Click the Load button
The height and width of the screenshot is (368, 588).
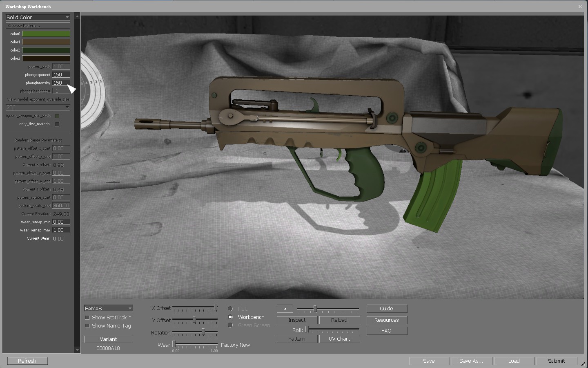pos(514,361)
